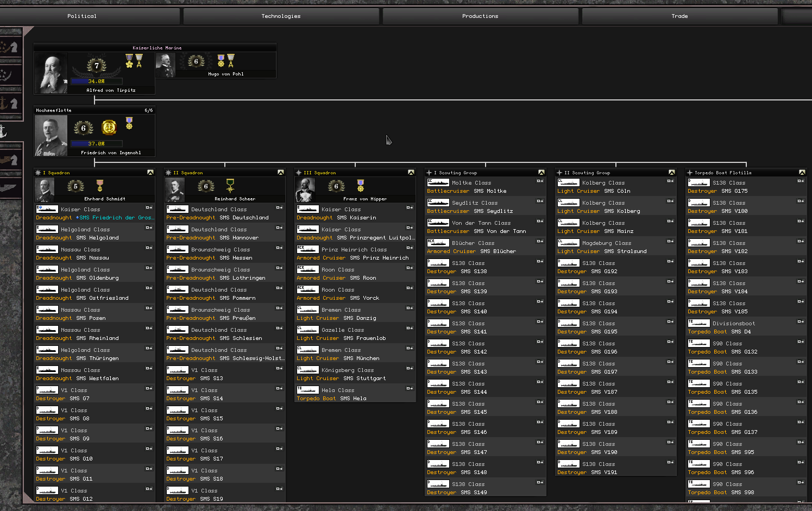Click the SMS Moltke battlecruiser silhouette icon

click(x=438, y=183)
